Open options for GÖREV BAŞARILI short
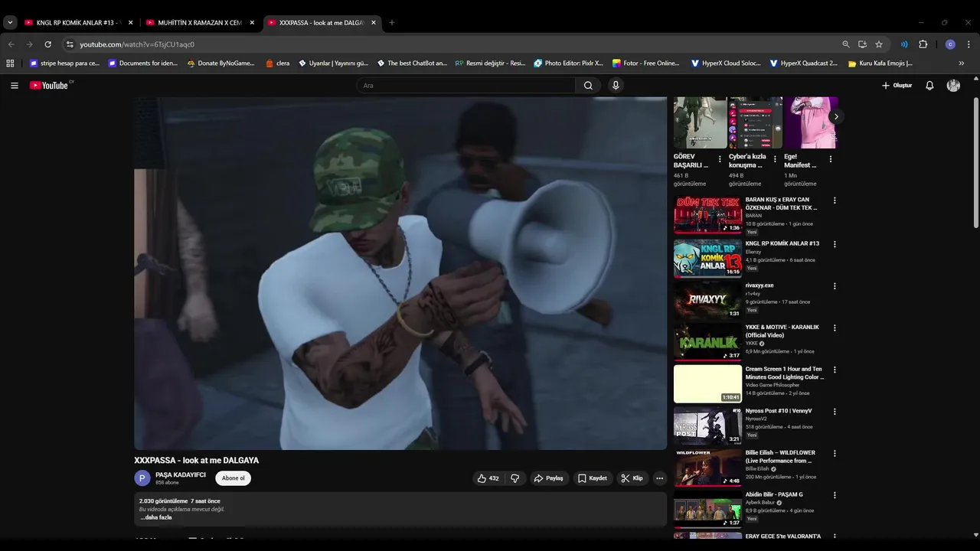Screen dimensions: 980x551 (x=720, y=159)
